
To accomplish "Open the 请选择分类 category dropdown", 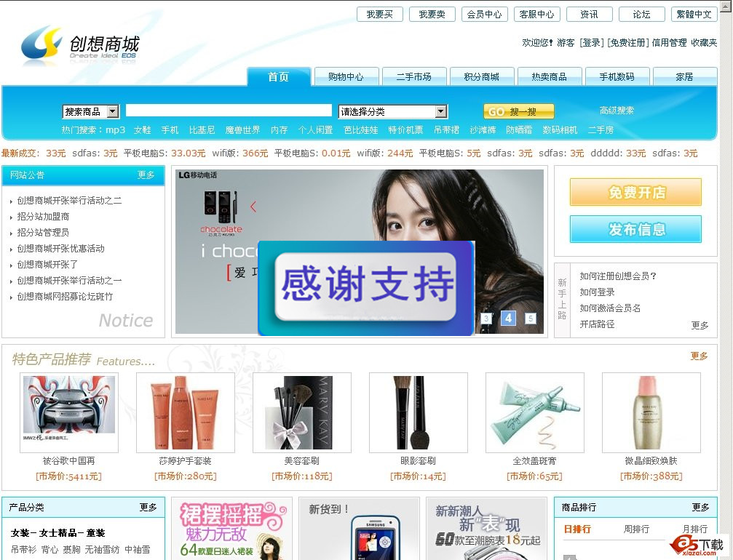I will [x=392, y=111].
